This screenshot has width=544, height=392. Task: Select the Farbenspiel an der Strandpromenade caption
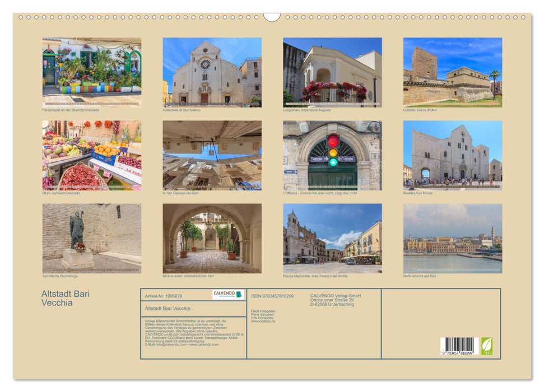(x=72, y=110)
